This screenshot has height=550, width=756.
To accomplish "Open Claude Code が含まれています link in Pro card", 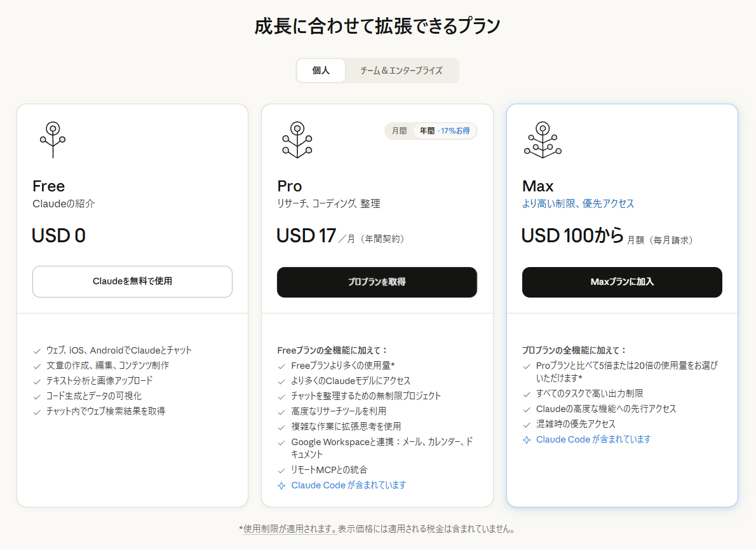I will 348,485.
